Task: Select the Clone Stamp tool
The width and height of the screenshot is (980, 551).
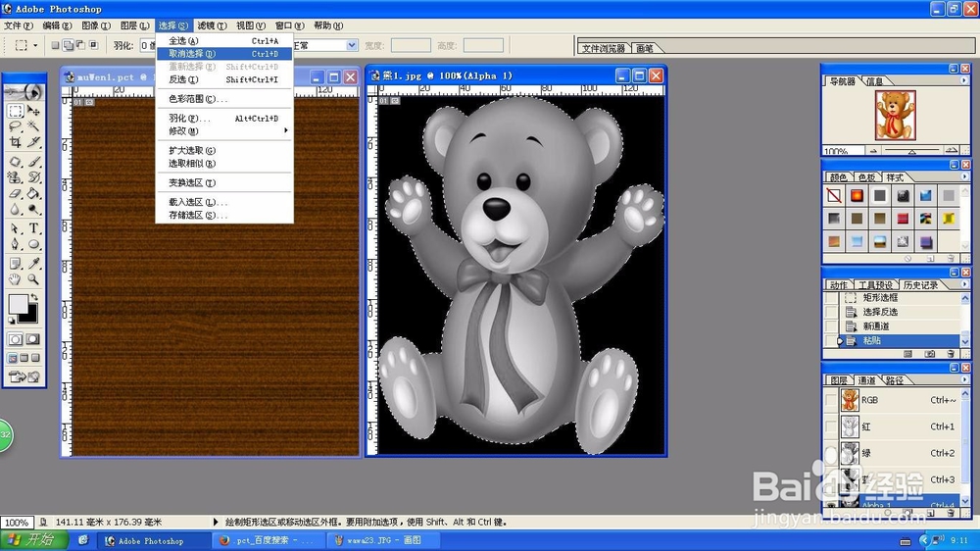Action: click(x=16, y=177)
